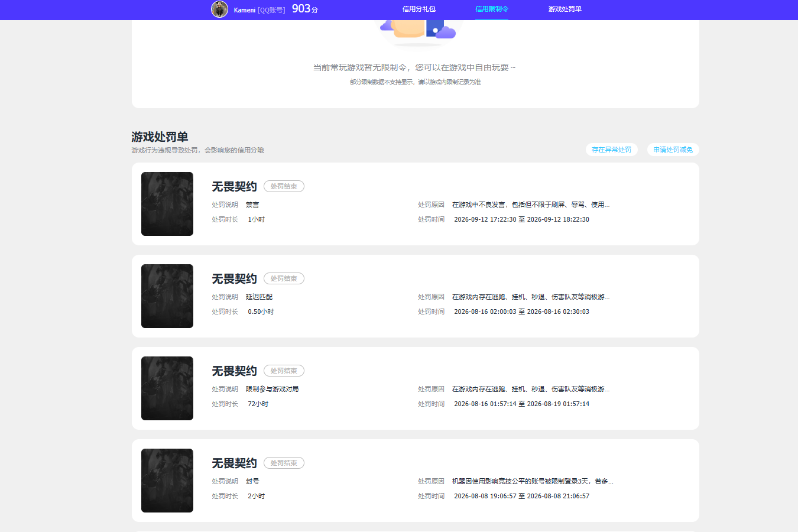Click the 0.50小时 duration value

tap(261, 312)
